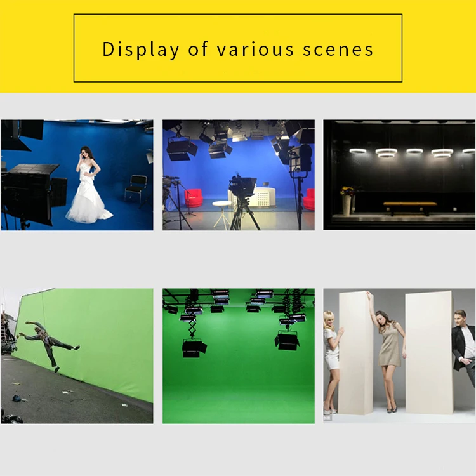Open the blue TV studio with camera photo
This screenshot has height=476, width=476.
pos(239,175)
